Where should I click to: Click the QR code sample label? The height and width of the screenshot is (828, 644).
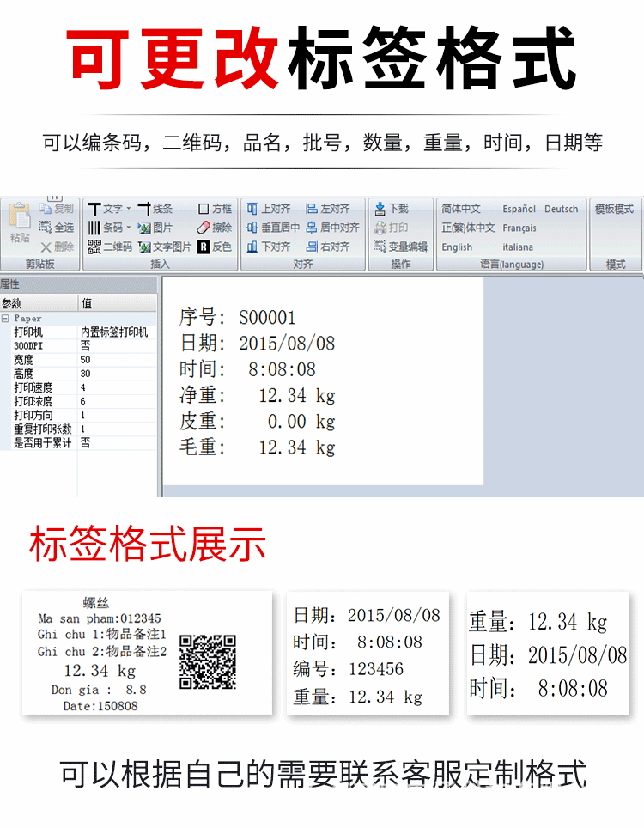click(x=148, y=654)
